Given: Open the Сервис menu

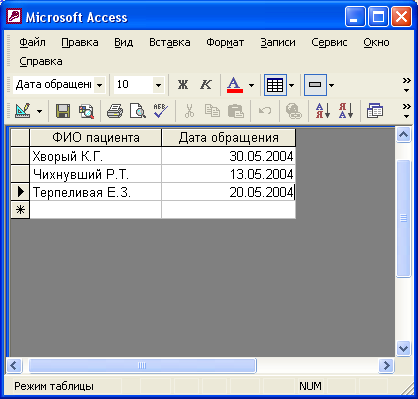Looking at the screenshot, I should [329, 42].
